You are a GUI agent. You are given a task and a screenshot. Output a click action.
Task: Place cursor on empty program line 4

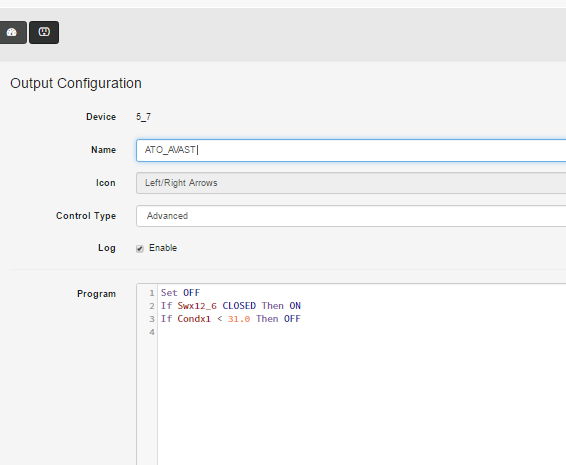(361, 332)
